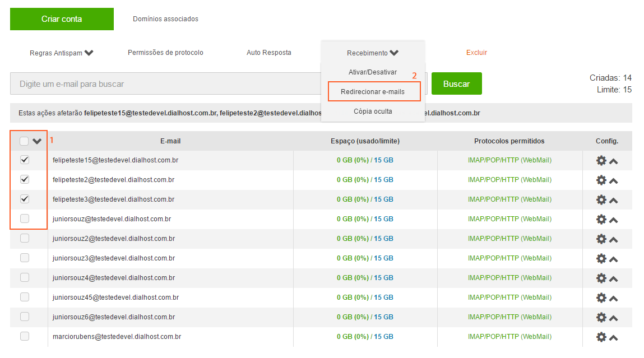Image resolution: width=644 pixels, height=358 pixels.
Task: Click the Espaço (usado/limite) column header
Action: (365, 141)
